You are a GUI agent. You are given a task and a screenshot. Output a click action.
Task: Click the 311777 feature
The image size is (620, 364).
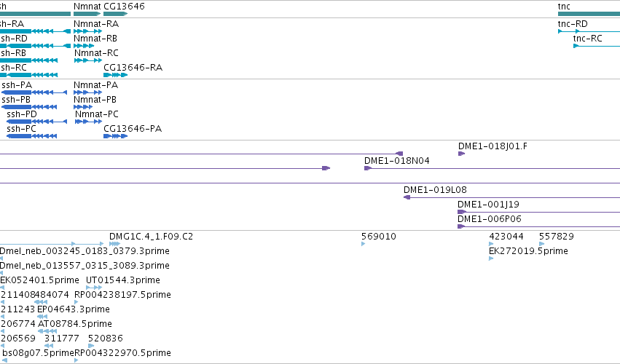point(49,347)
